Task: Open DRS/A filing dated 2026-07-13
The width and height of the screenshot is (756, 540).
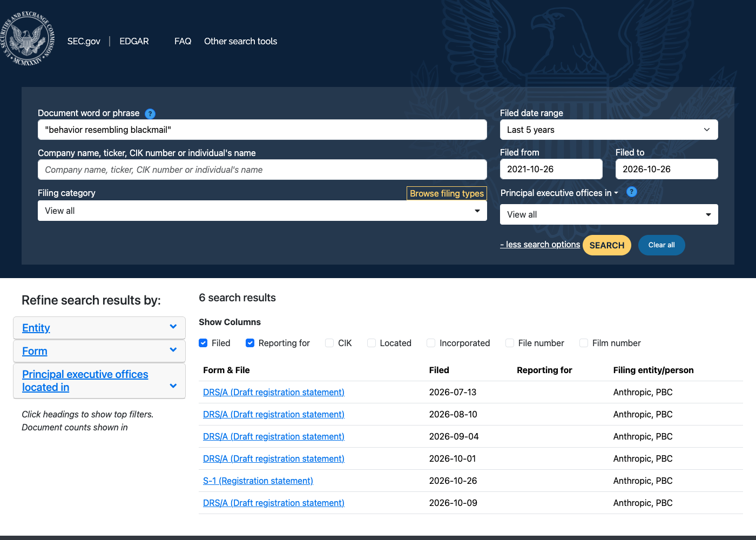Action: pyautogui.click(x=274, y=392)
